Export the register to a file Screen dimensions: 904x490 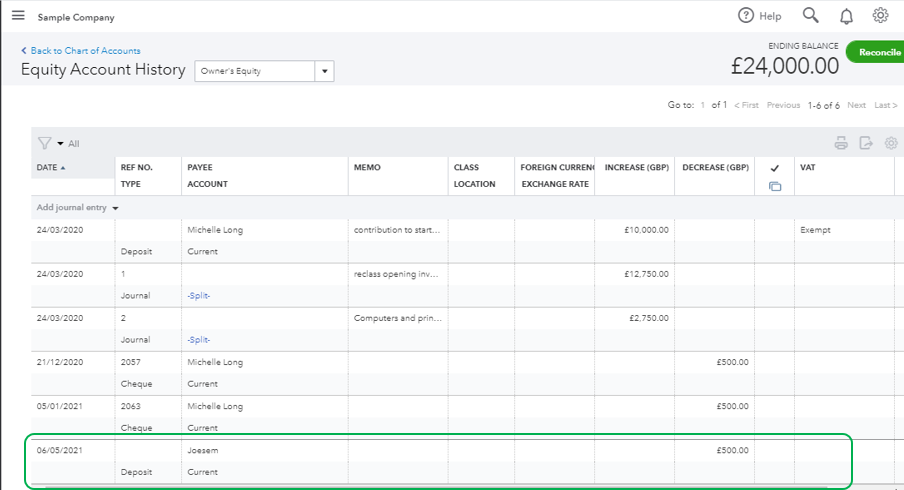tap(866, 143)
